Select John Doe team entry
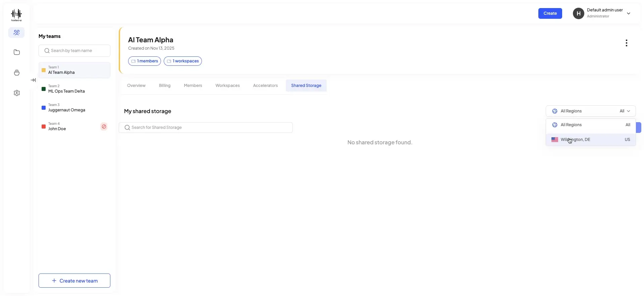 (74, 127)
